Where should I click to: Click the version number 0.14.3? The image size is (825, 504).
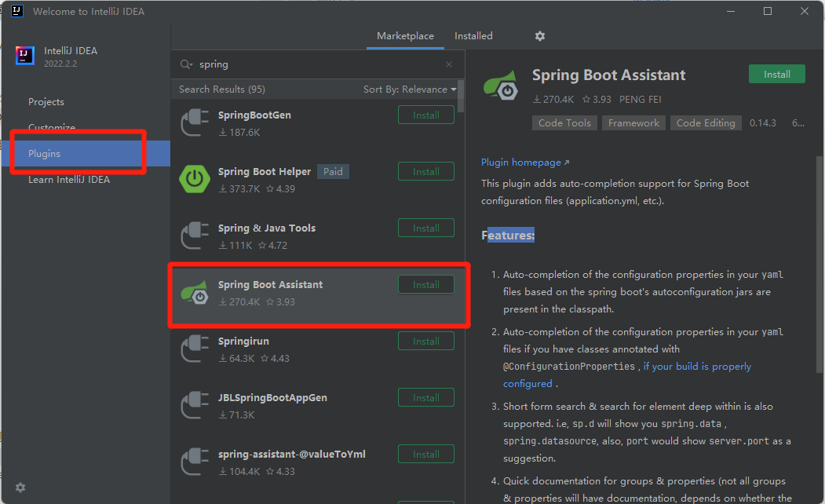762,123
